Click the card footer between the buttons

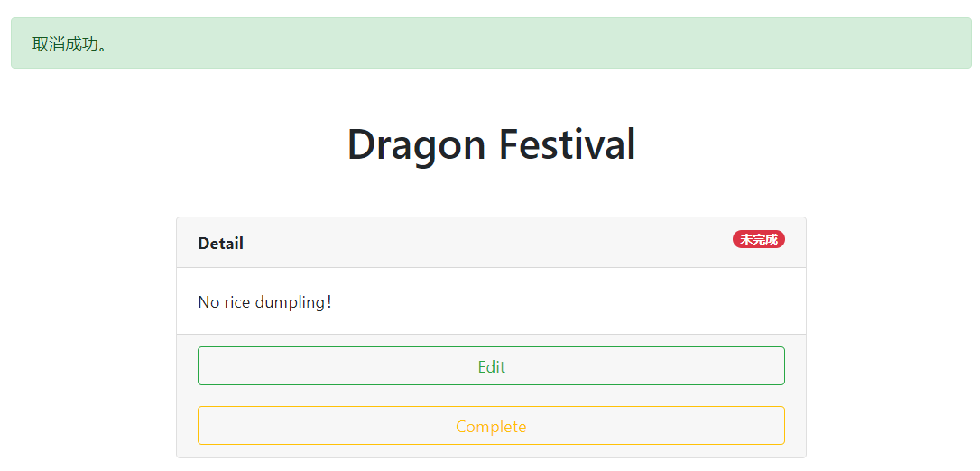(491, 396)
